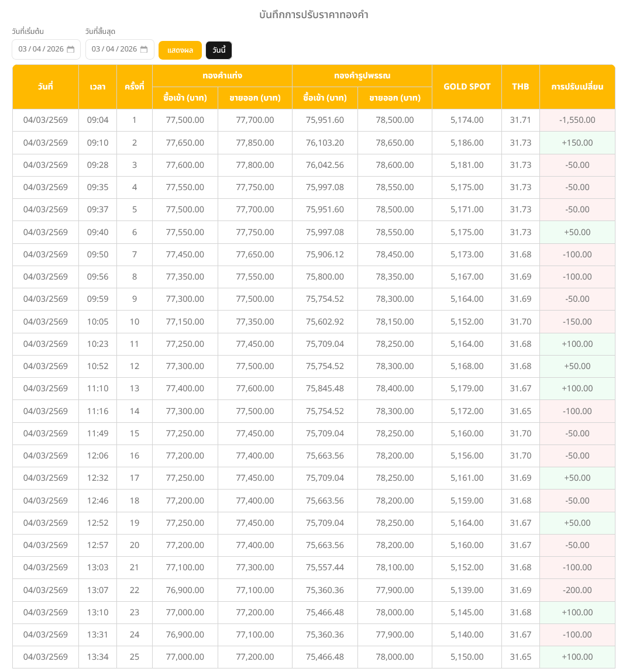Click the บันทึกการปรับราคาทองคำ page title
626x672 pixels.
[314, 15]
